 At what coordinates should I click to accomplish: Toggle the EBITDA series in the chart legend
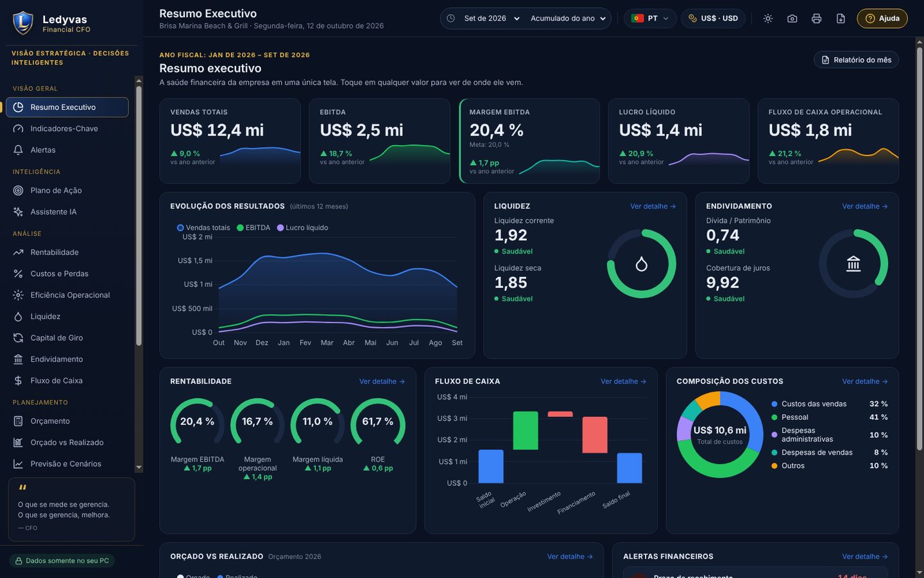tap(253, 227)
